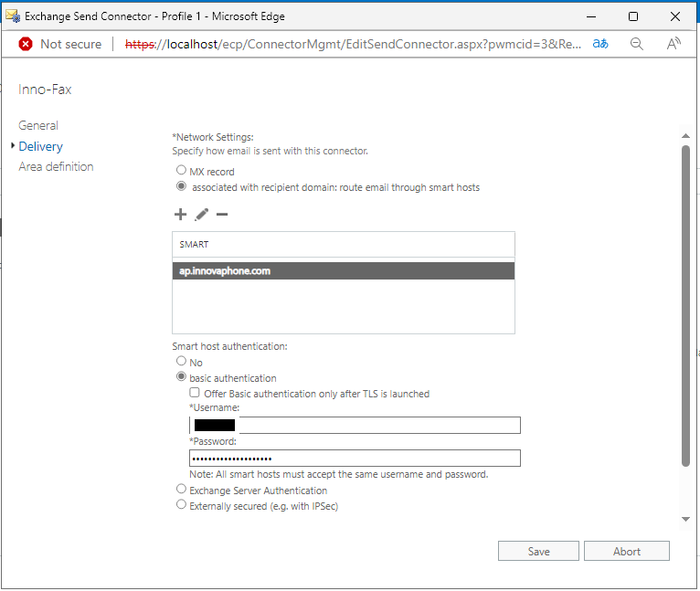
Task: Click the zoom magnifier icon in address bar
Action: coord(637,44)
